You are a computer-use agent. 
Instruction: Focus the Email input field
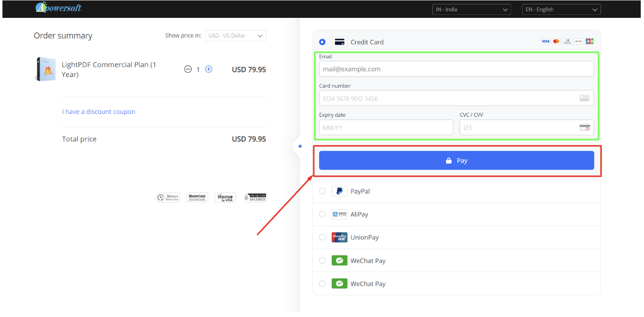[457, 69]
